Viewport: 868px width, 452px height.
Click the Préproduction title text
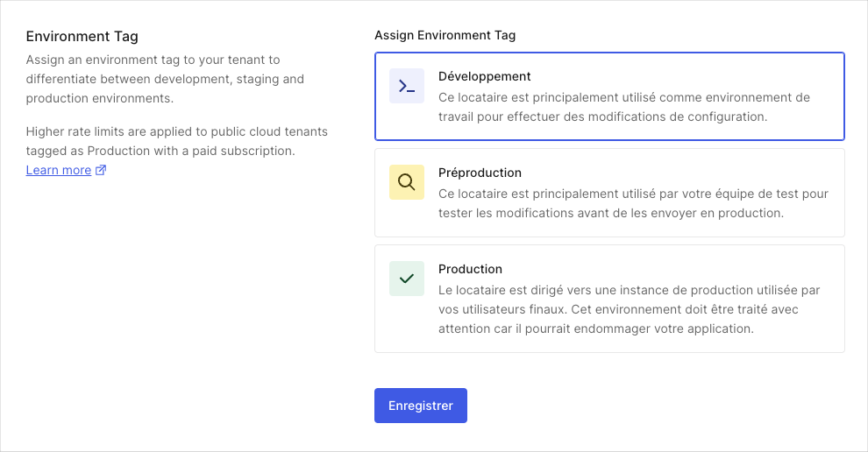[x=480, y=173]
